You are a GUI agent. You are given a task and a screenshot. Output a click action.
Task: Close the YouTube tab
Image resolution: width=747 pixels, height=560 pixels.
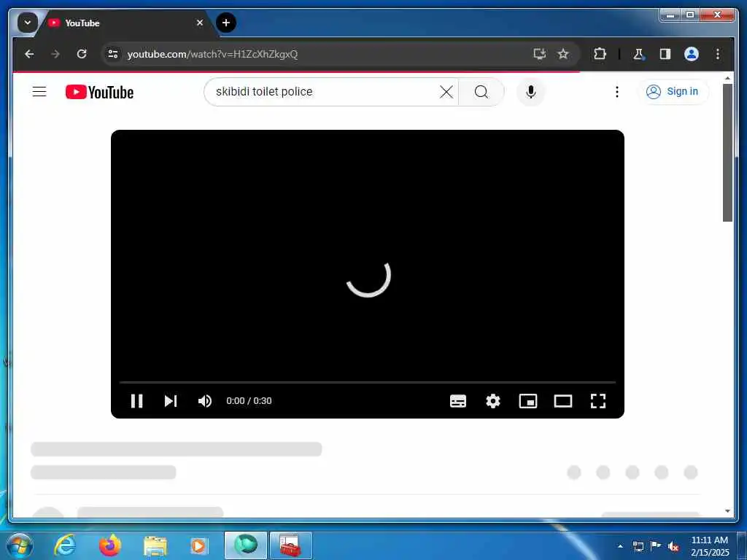tap(200, 23)
